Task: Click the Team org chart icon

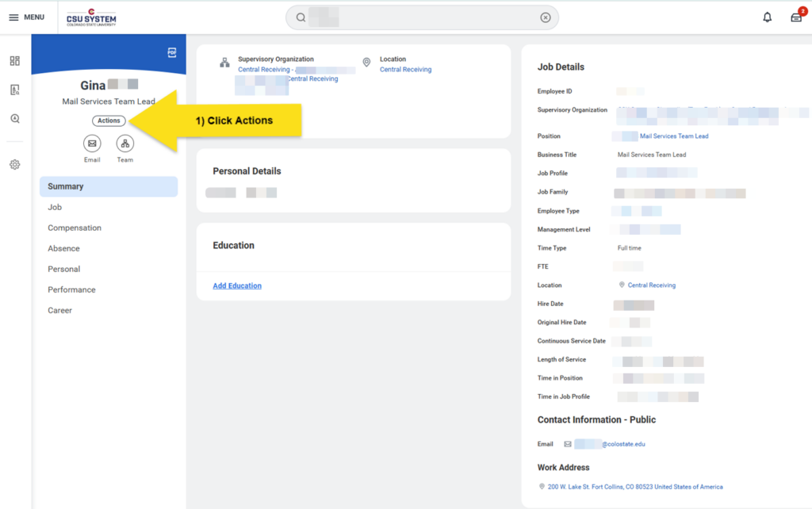Action: coord(124,144)
